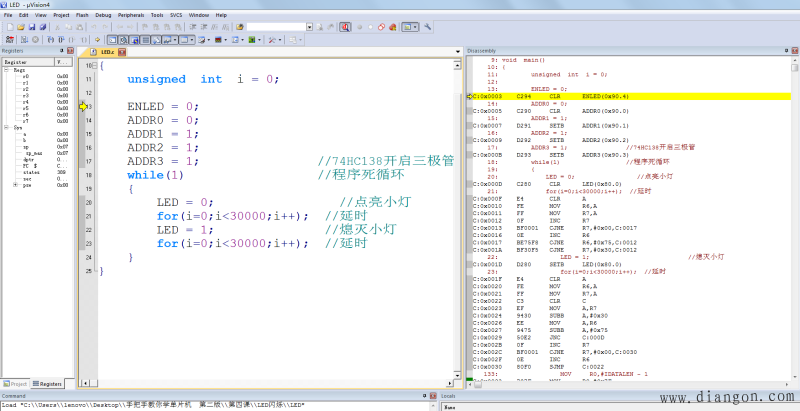This screenshot has height=411, width=800.
Task: Open the Debug menu
Action: (104, 16)
